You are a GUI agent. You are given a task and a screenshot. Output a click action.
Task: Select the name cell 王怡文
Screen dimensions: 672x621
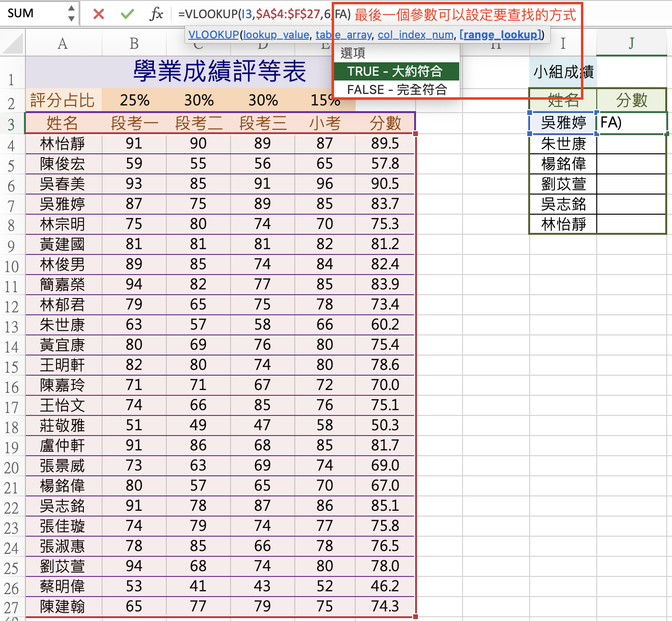(x=63, y=405)
